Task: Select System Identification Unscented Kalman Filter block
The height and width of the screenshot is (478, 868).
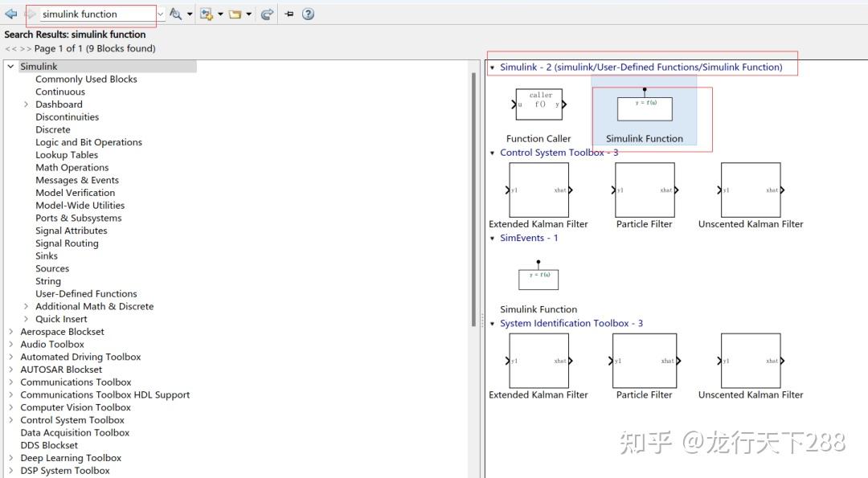Action: (x=751, y=361)
